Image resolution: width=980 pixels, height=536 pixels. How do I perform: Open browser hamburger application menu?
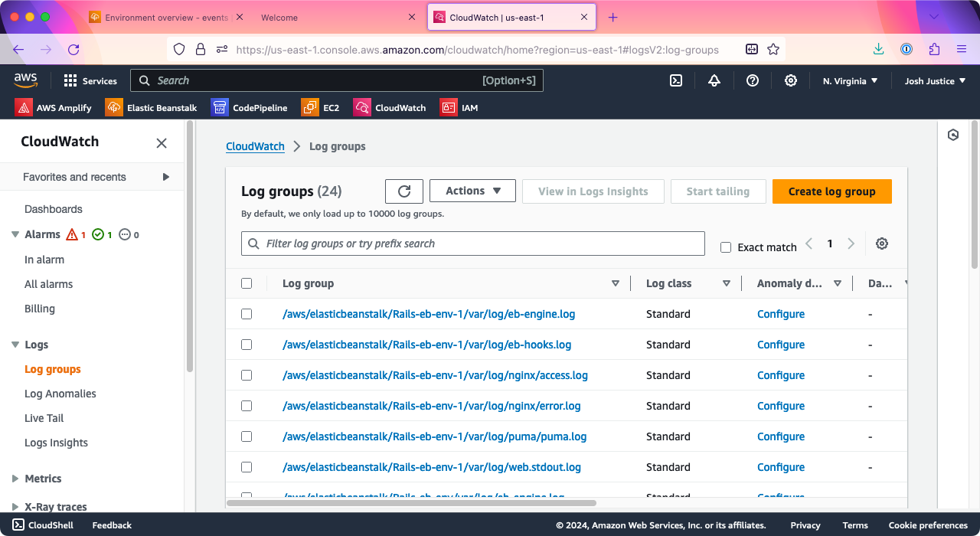962,49
